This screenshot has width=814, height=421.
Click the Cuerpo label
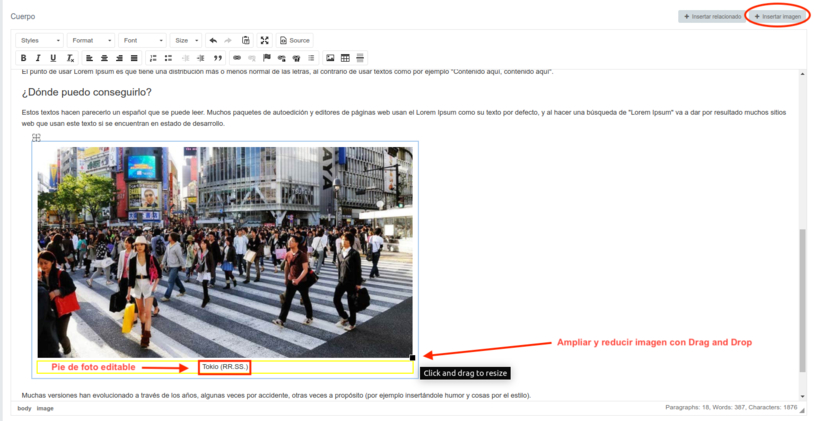pyautogui.click(x=23, y=17)
